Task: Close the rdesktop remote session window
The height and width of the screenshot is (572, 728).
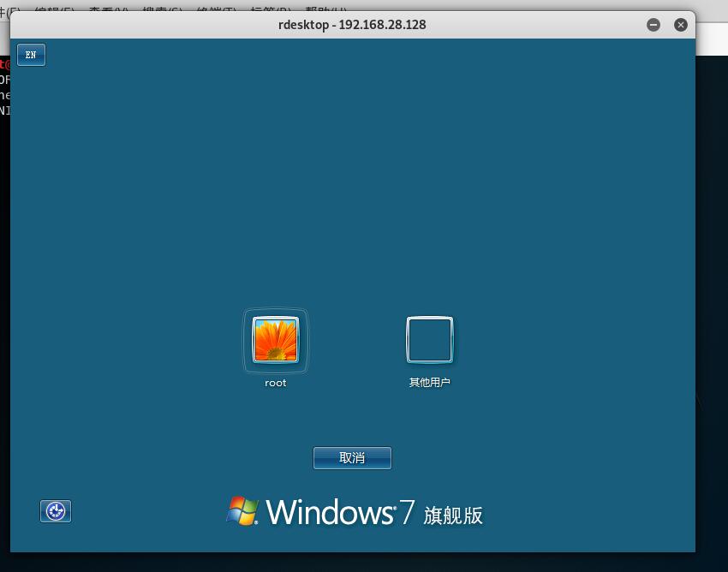Action: click(681, 25)
